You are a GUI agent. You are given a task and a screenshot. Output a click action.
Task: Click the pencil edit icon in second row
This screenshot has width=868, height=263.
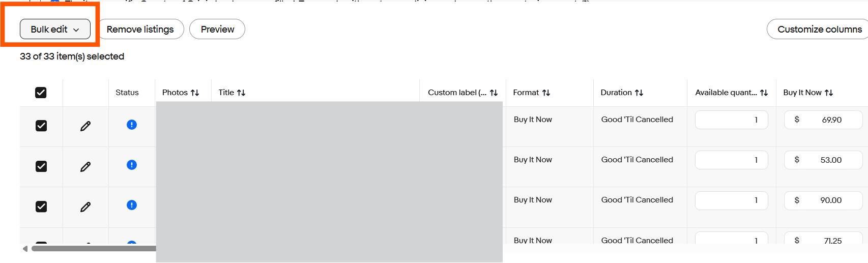(x=85, y=166)
